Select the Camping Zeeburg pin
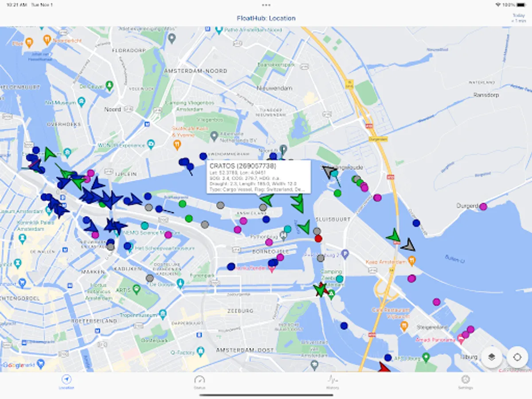532x399 pixels. [x=331, y=293]
